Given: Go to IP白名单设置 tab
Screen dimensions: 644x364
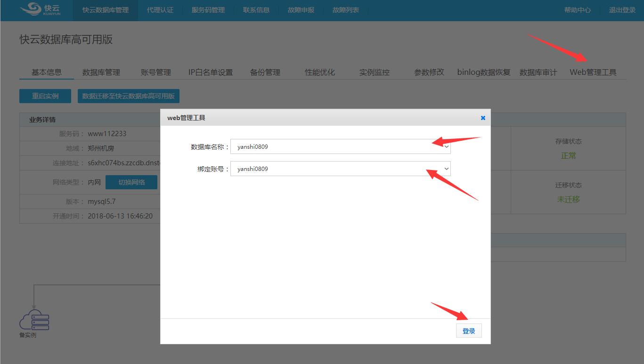Looking at the screenshot, I should (211, 72).
